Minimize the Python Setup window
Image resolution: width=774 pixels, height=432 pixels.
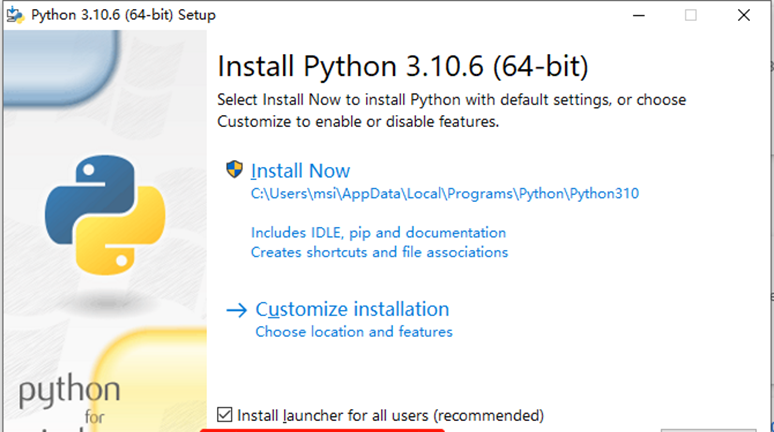pyautogui.click(x=639, y=15)
